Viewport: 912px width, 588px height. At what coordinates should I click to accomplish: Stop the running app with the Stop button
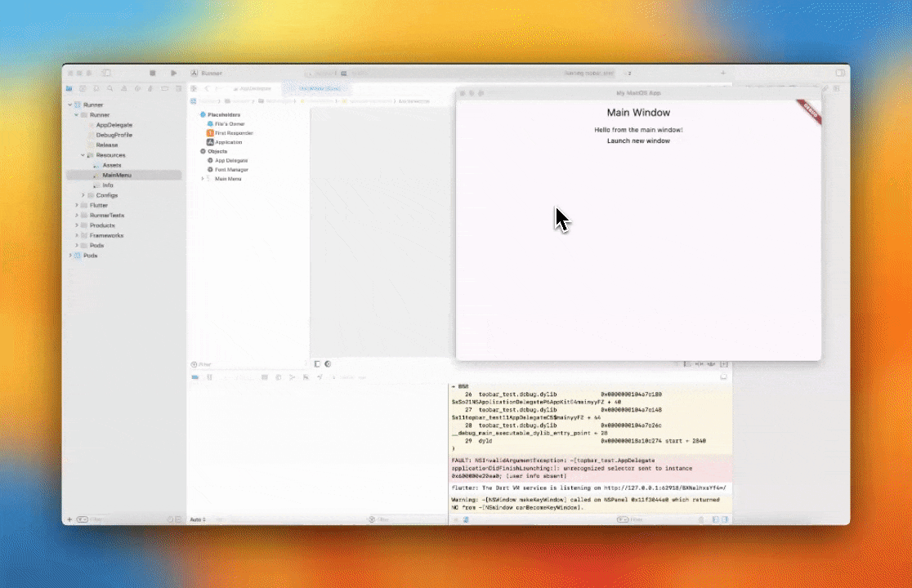pyautogui.click(x=152, y=73)
